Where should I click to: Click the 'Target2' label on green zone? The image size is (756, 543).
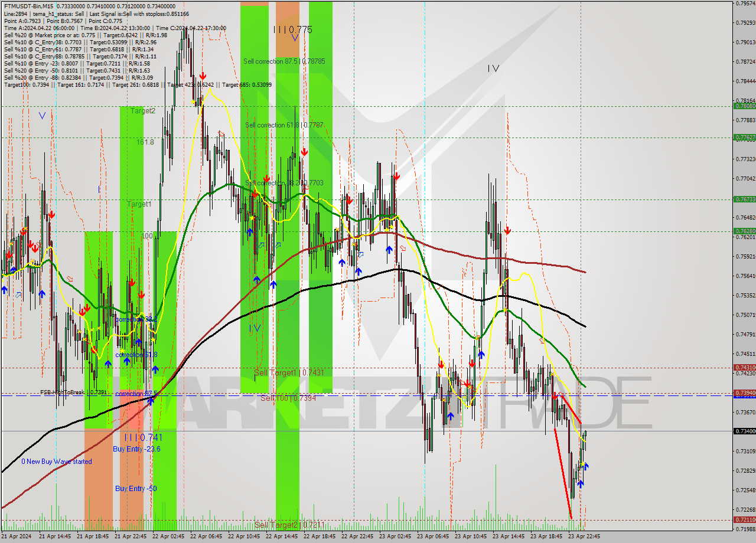(x=143, y=110)
